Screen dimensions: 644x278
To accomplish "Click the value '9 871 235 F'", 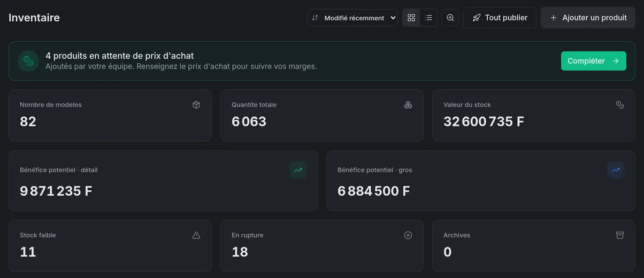I will click(56, 191).
